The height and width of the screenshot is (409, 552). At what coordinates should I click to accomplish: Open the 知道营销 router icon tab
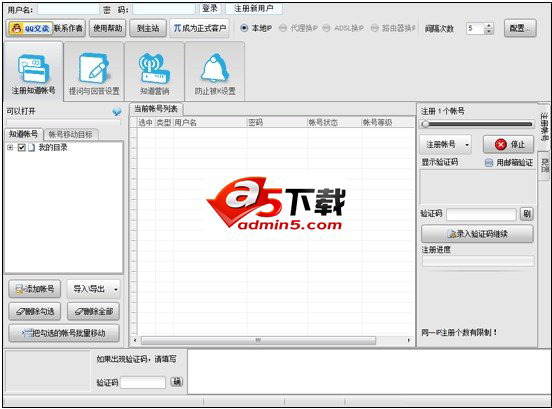click(154, 71)
